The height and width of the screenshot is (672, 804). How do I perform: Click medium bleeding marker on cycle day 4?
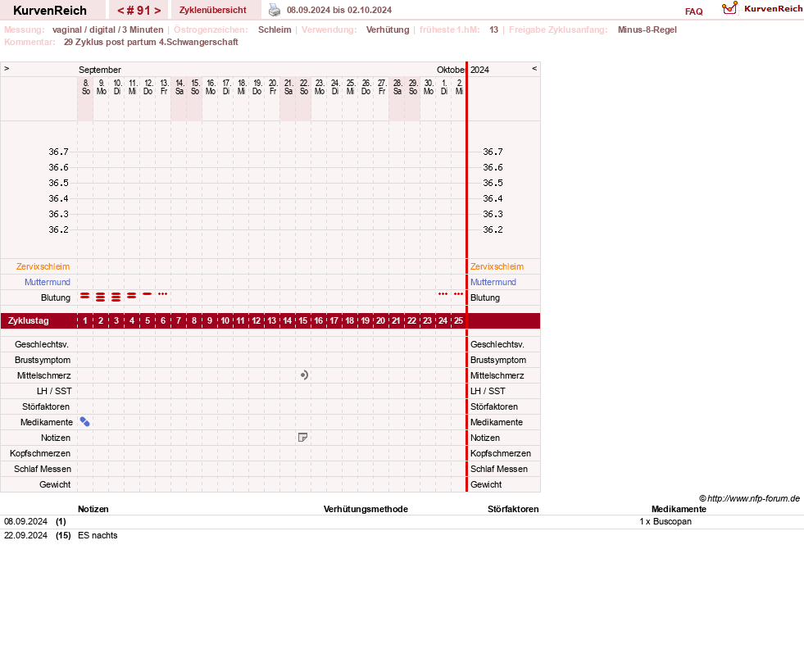click(x=132, y=295)
